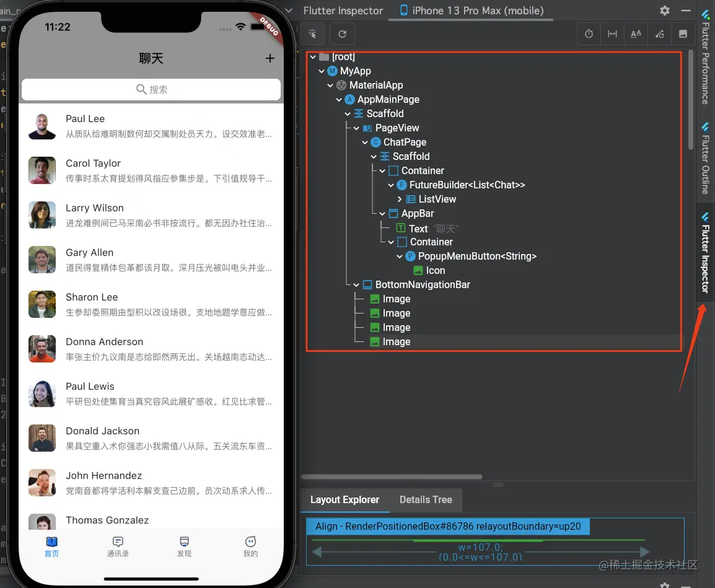The height and width of the screenshot is (588, 715).
Task: Switch to the Details Tree tab
Action: pyautogui.click(x=426, y=499)
